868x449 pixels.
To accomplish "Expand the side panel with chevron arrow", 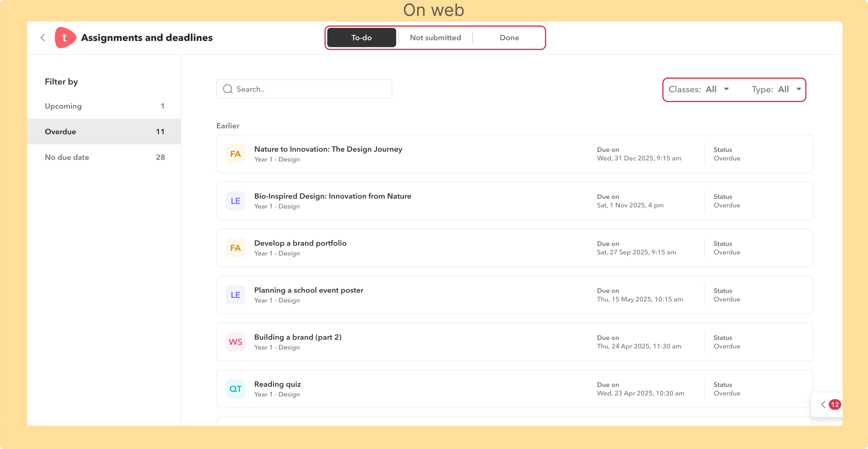I will pos(823,404).
